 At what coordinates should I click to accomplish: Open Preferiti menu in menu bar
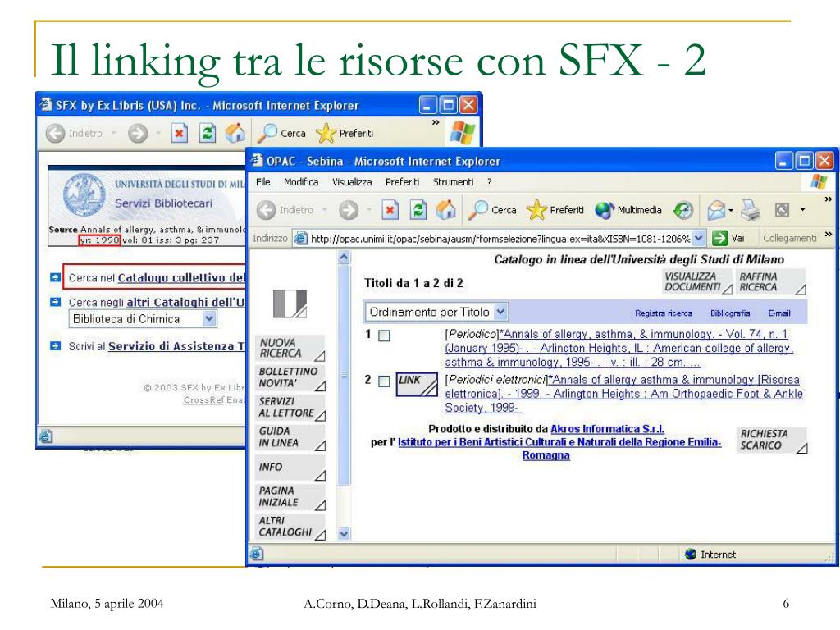(x=402, y=182)
